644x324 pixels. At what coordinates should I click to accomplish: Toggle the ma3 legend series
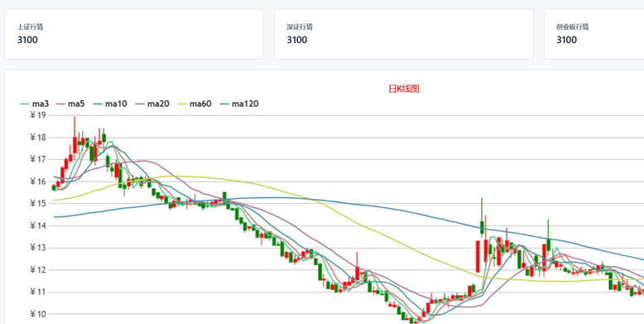point(35,104)
